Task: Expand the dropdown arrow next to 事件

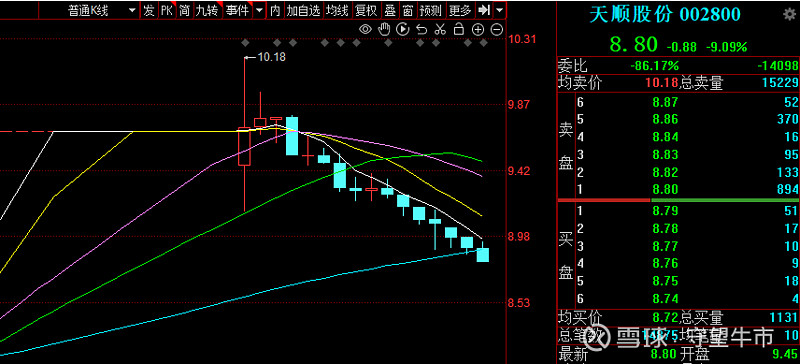Action: (x=260, y=10)
